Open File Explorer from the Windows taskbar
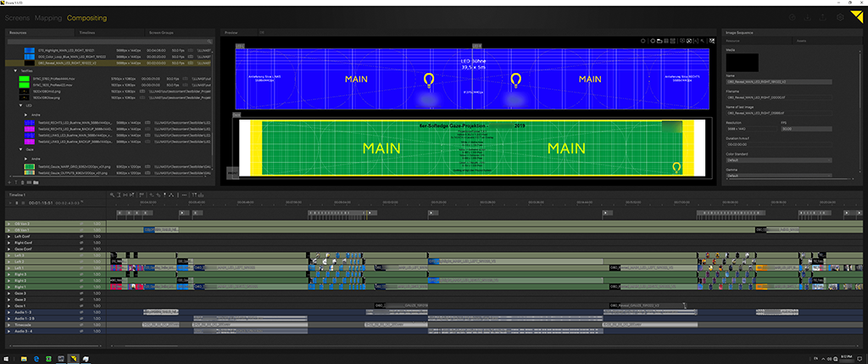The width and height of the screenshot is (868, 364). pos(25,359)
